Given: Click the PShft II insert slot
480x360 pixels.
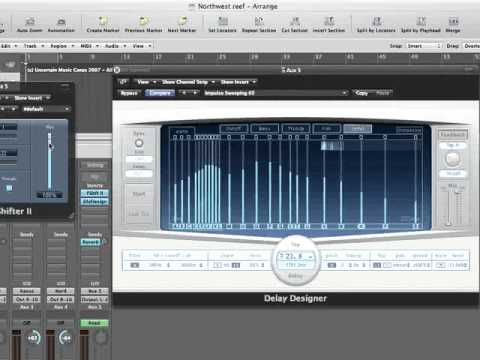Looking at the screenshot, I should (x=95, y=193).
